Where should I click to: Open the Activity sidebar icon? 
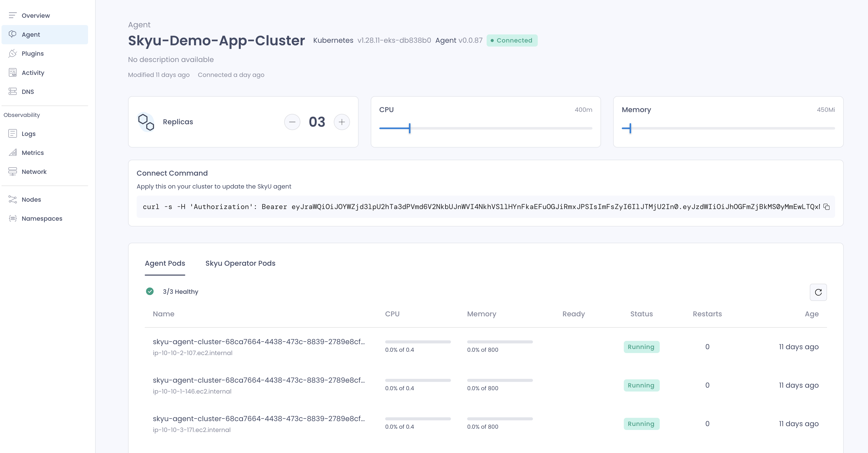tap(13, 72)
